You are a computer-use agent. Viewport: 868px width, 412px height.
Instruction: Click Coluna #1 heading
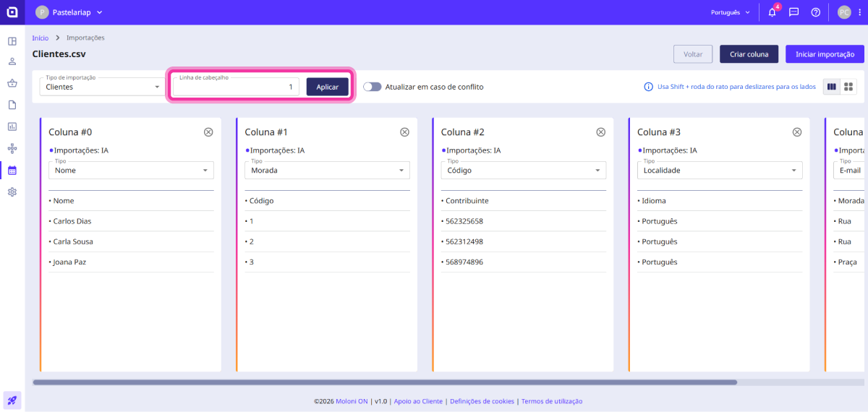pyautogui.click(x=266, y=132)
